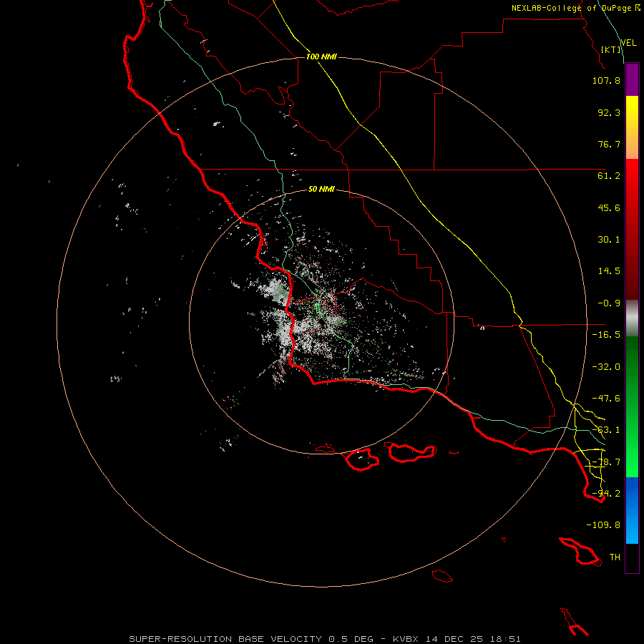Click the 92.3 velocity scale value
This screenshot has width=644, height=644.
coord(609,112)
